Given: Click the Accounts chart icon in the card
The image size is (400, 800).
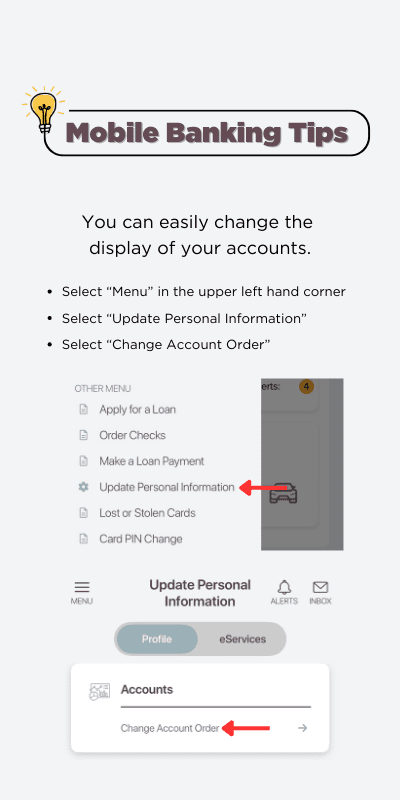Looking at the screenshot, I should [x=99, y=691].
